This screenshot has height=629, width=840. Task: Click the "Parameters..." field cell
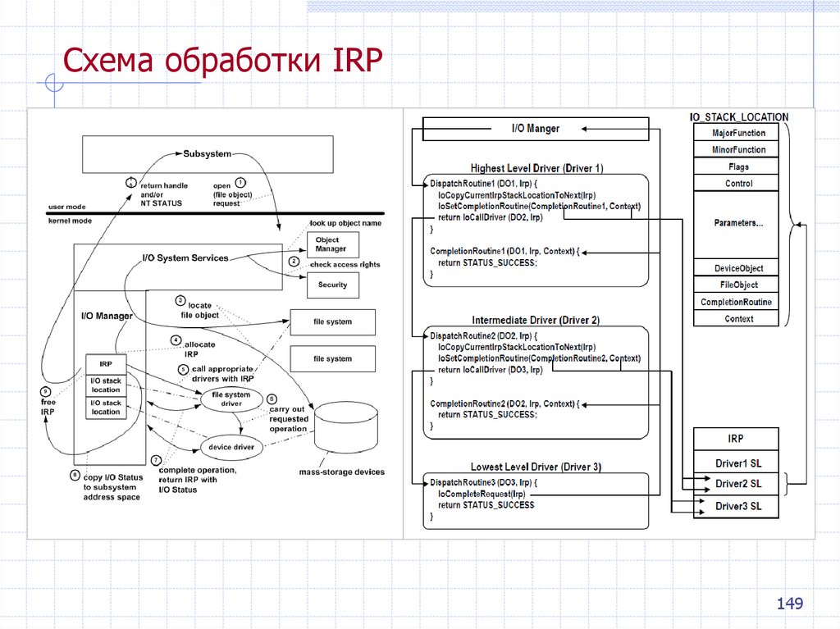[736, 225]
